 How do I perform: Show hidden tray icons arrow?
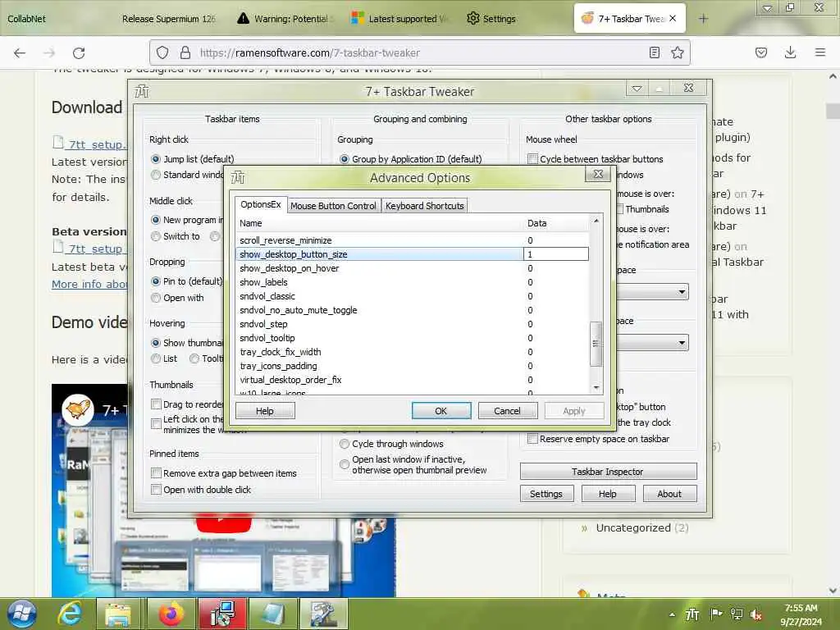(672, 614)
